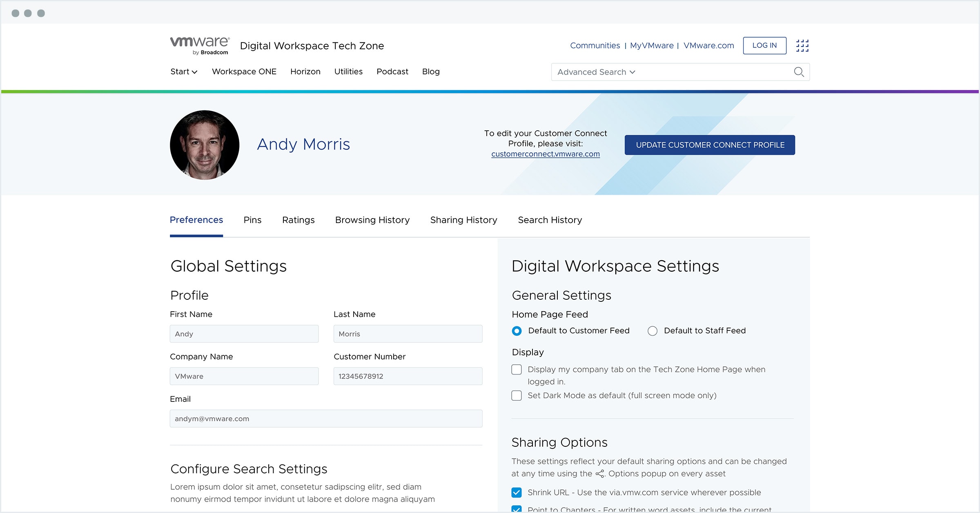Image resolution: width=980 pixels, height=513 pixels.
Task: Enable Set Dark Mode as default
Action: click(x=517, y=396)
